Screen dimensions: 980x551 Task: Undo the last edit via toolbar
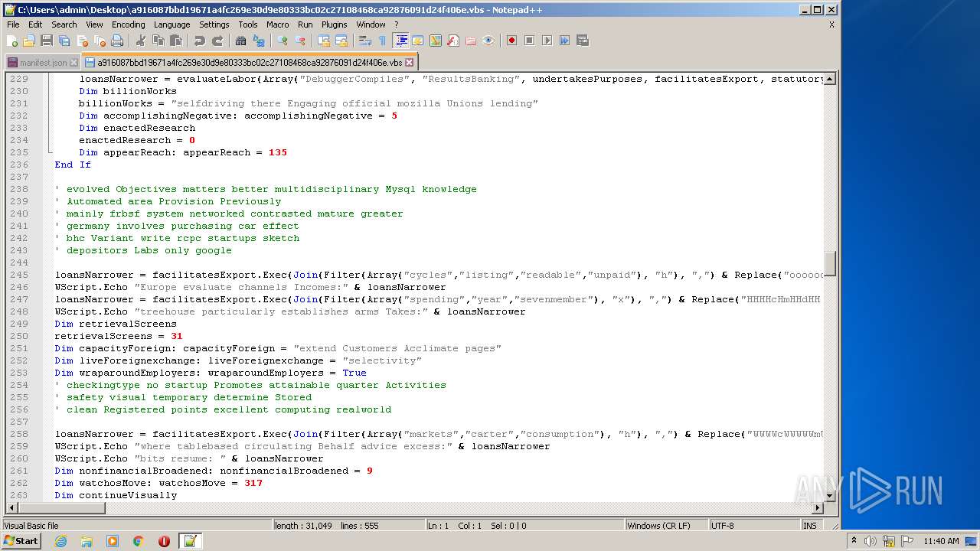(199, 41)
